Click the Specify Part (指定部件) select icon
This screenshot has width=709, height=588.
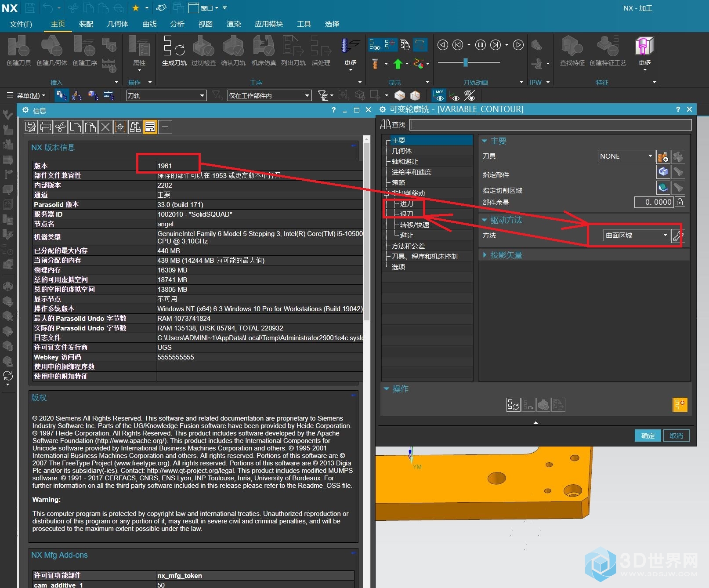(663, 172)
